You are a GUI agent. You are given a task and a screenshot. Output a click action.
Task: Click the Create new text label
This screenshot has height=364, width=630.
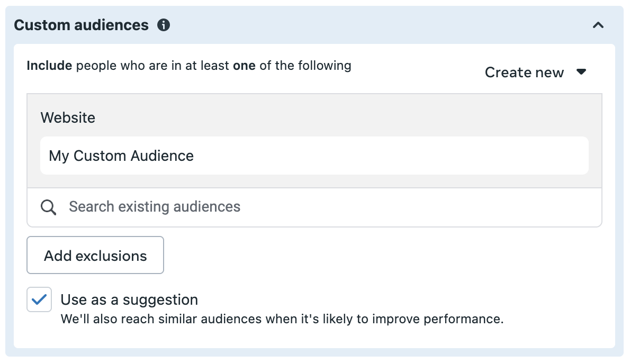[x=524, y=72]
